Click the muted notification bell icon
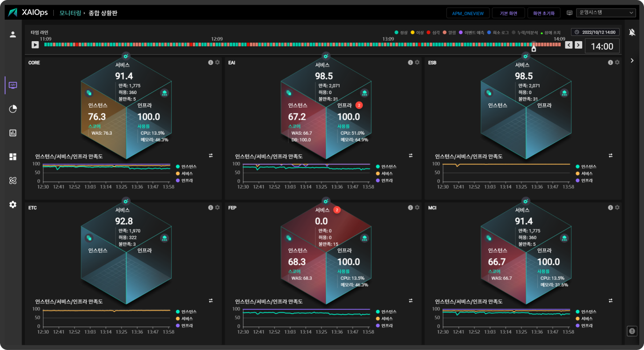644x350 pixels. tap(632, 32)
